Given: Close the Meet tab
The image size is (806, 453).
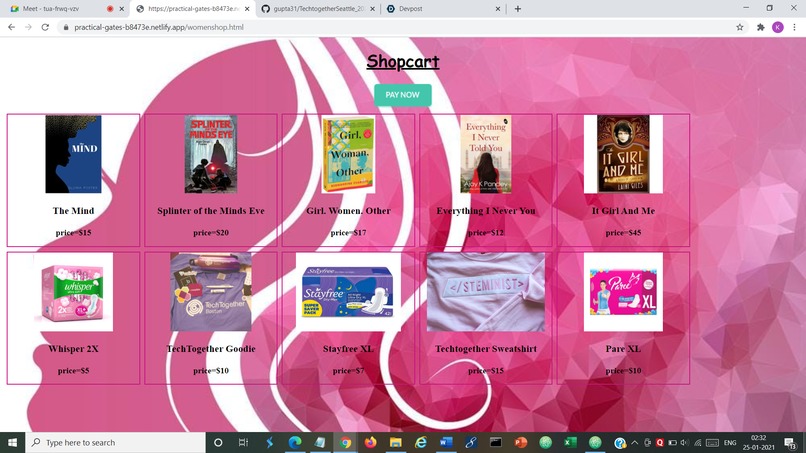Looking at the screenshot, I should pyautogui.click(x=122, y=9).
